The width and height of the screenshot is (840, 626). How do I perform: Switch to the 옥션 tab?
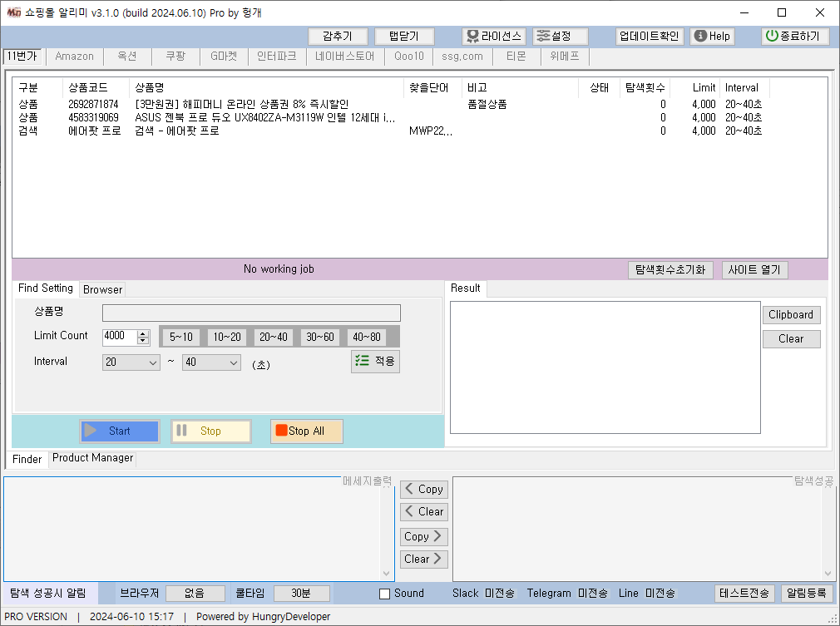click(x=127, y=57)
